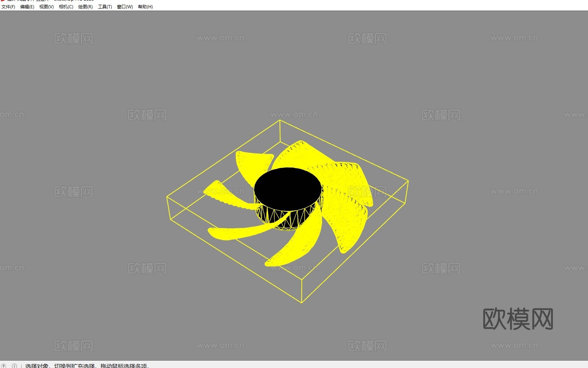Open the 相机(C) menu
The height and width of the screenshot is (368, 588).
tap(66, 7)
